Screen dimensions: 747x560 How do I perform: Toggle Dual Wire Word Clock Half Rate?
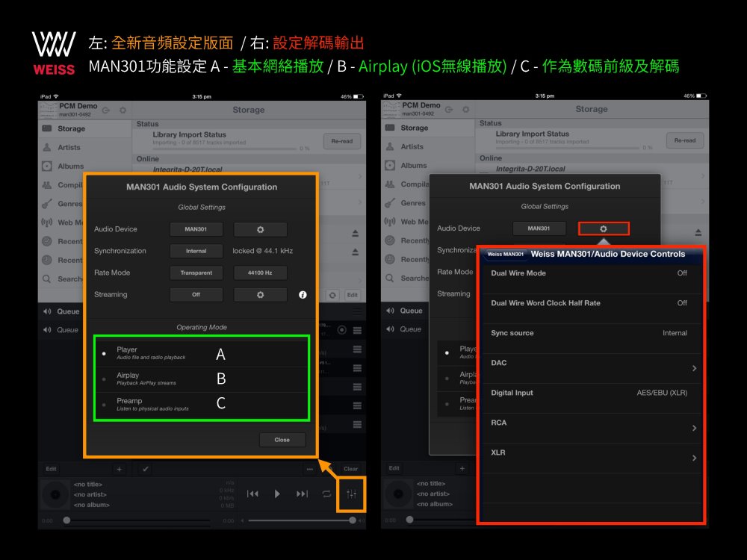(x=592, y=303)
